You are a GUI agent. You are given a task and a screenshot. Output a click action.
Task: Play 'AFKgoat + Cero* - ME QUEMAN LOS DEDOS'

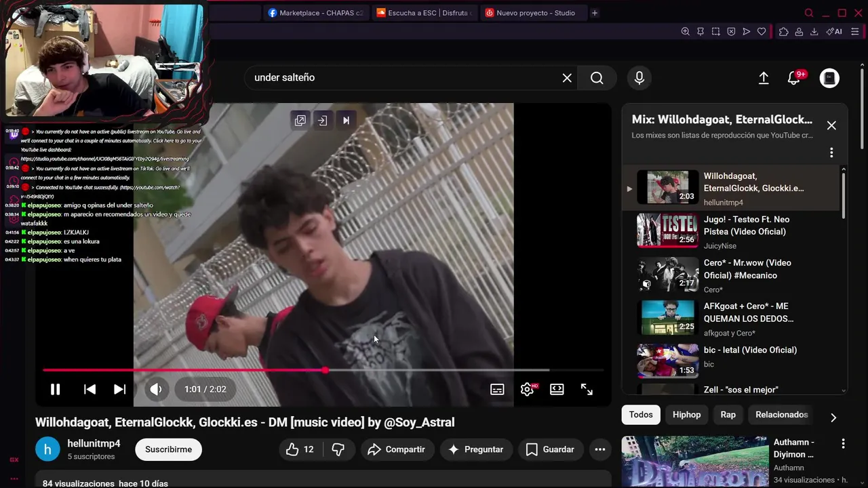pos(732,318)
